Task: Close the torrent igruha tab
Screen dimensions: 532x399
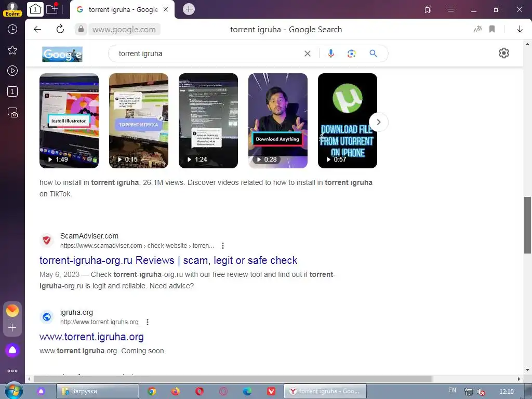Action: point(166,9)
